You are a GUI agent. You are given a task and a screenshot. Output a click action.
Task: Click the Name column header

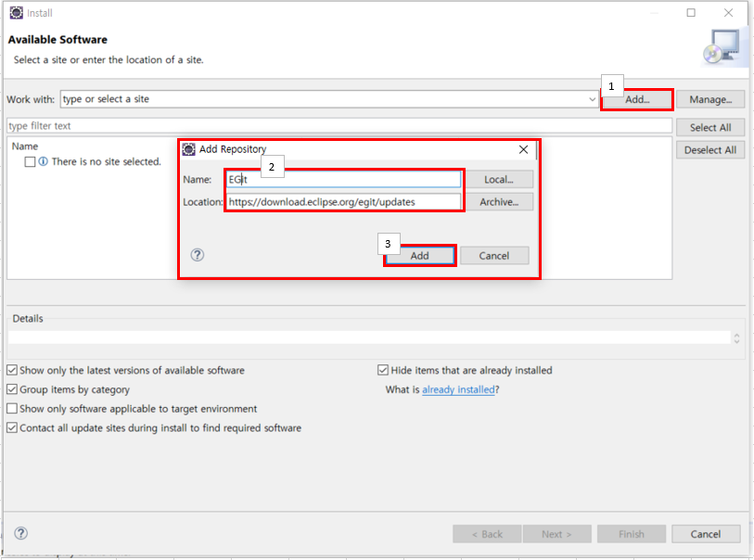25,146
